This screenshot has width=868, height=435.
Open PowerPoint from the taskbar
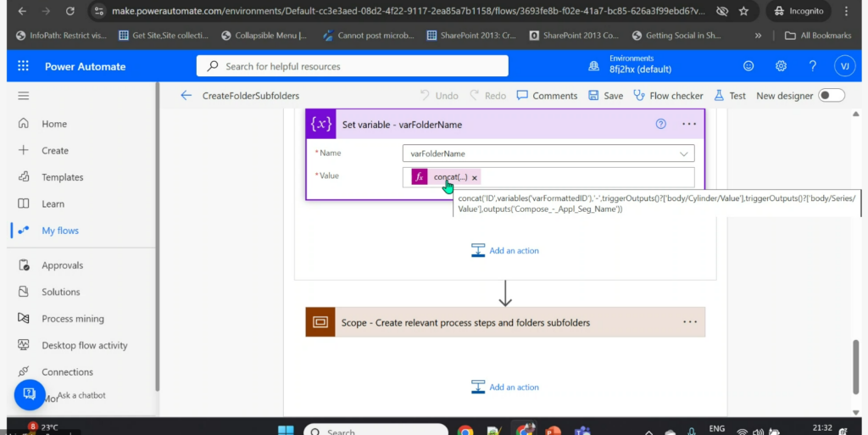point(553,431)
